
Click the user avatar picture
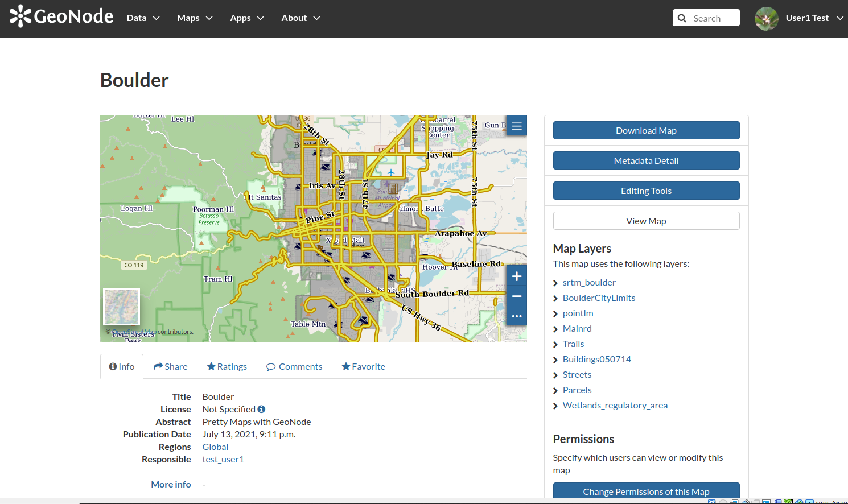tap(767, 18)
